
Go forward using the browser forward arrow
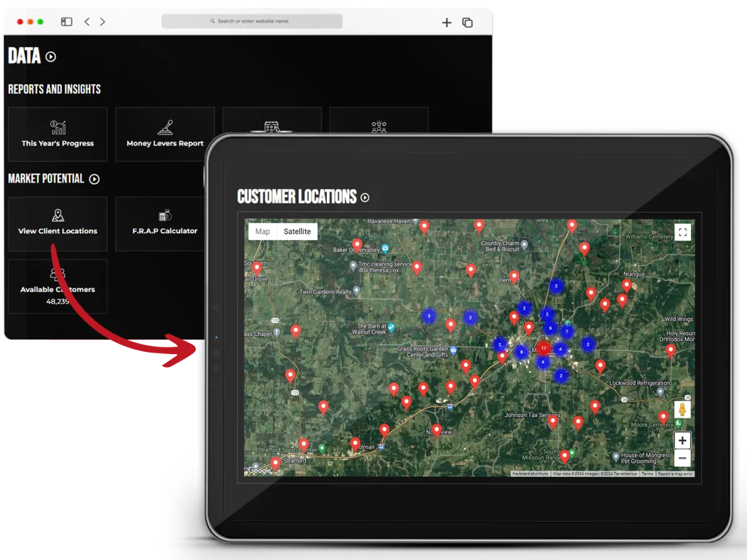click(x=102, y=22)
